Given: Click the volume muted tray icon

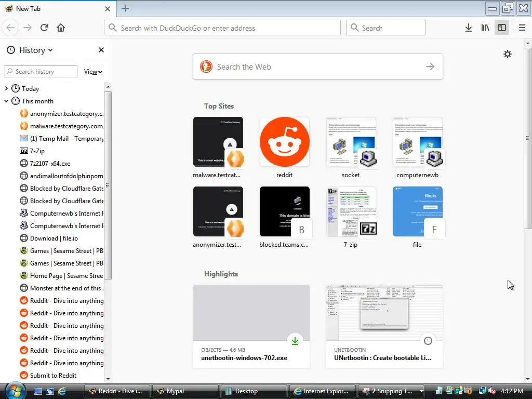Looking at the screenshot, I should coord(493,391).
